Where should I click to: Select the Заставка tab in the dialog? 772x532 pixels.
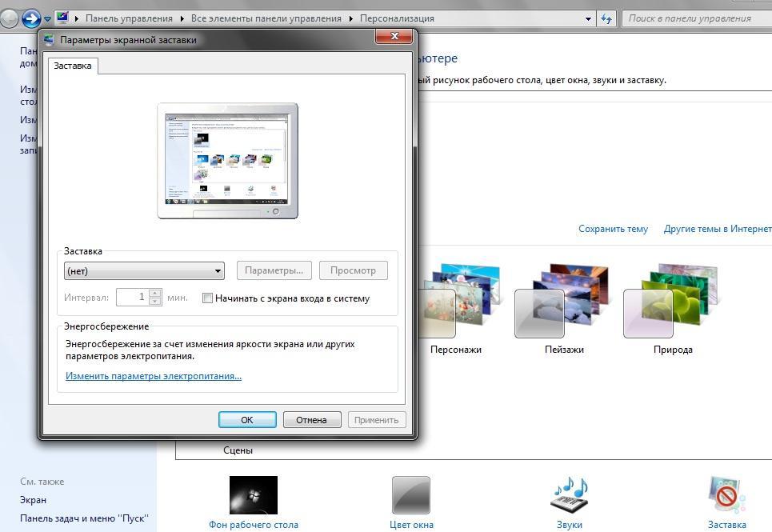pos(73,66)
